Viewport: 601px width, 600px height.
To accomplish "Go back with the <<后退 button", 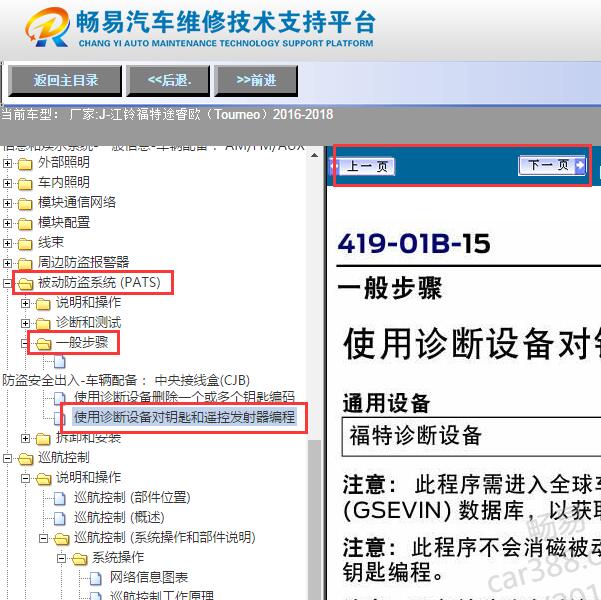I will pyautogui.click(x=169, y=81).
